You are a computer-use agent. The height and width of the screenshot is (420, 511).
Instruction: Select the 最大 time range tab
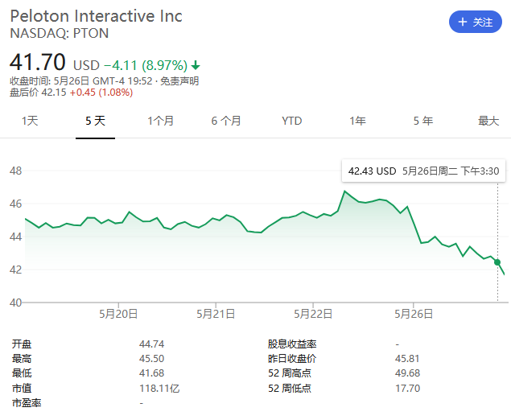[x=488, y=121]
